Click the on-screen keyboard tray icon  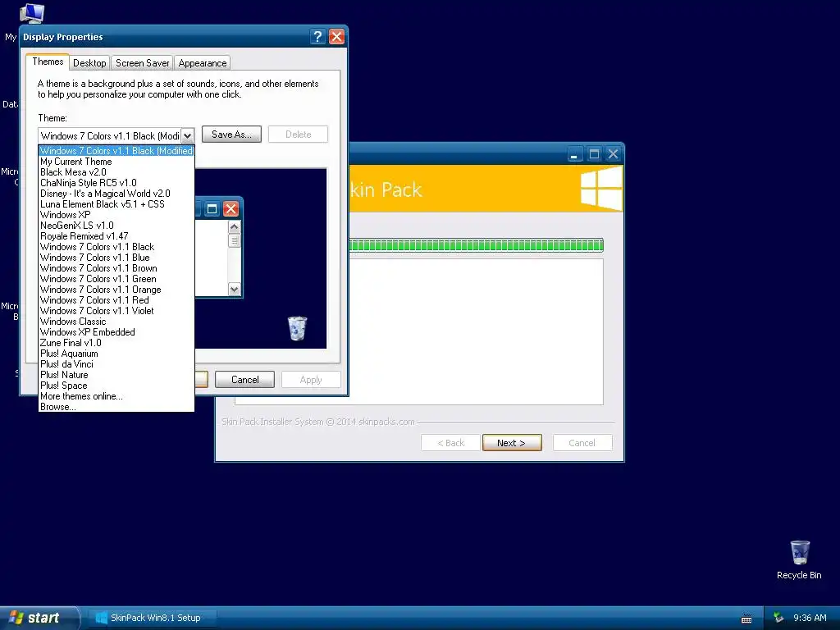point(746,619)
